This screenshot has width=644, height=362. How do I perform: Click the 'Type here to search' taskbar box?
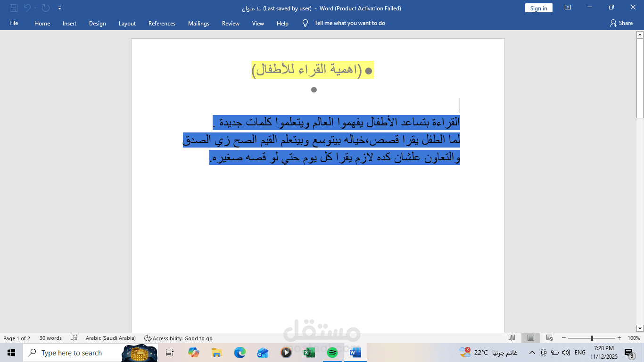(91, 353)
